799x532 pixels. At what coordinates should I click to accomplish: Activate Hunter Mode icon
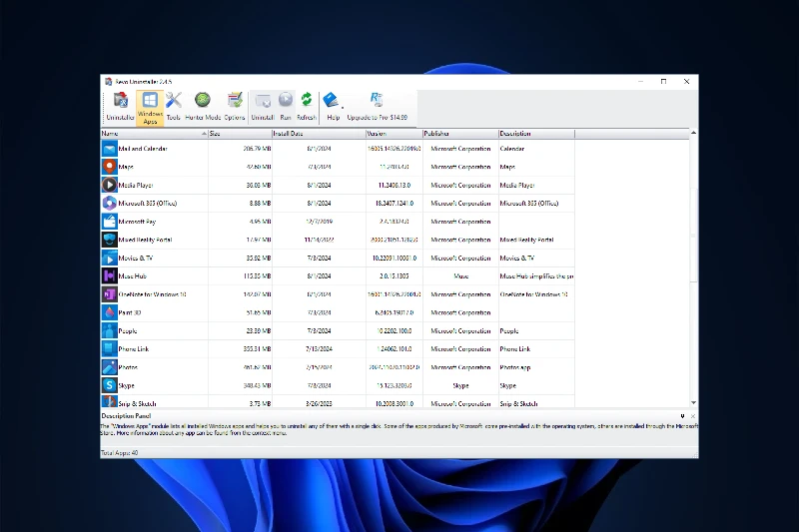coord(203,108)
